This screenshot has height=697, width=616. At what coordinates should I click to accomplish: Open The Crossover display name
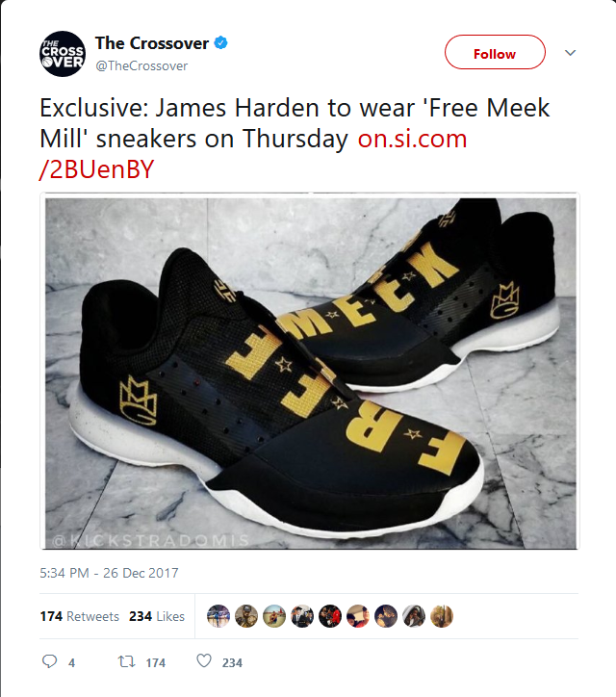[x=152, y=43]
